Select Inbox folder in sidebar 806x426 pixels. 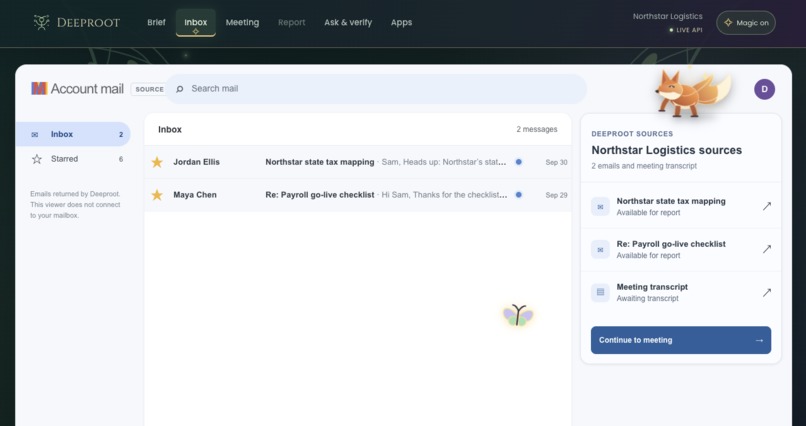[x=72, y=134]
